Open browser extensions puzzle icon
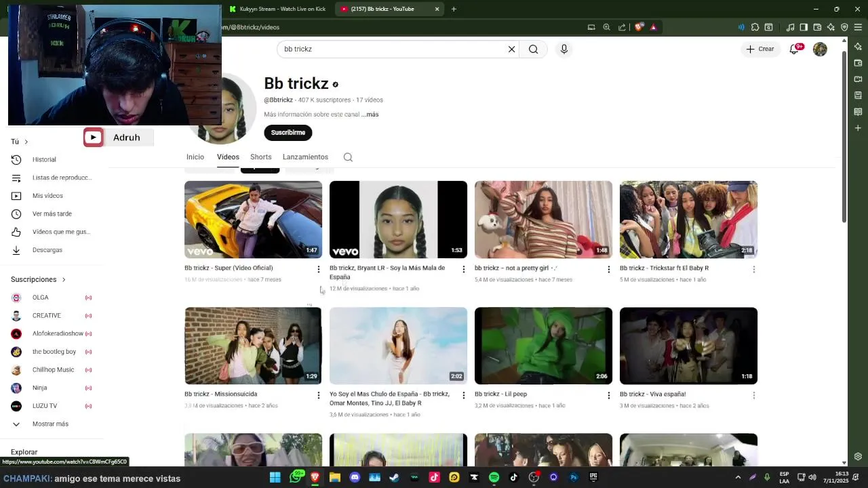 coord(755,27)
